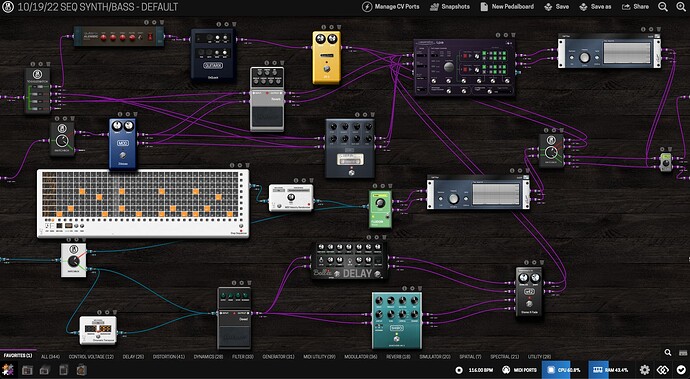The image size is (690, 379).
Task: Toggle the yellow pedal footswitch
Action: coord(326,69)
